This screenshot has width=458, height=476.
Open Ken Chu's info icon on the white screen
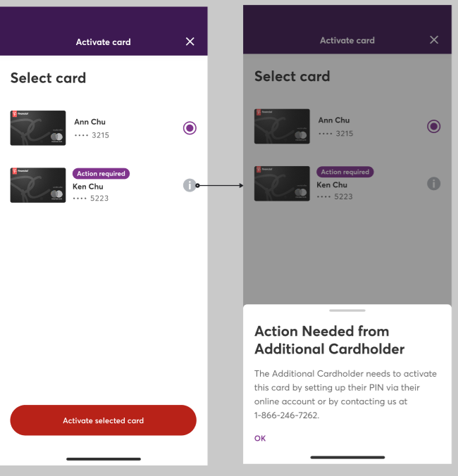[x=190, y=185]
